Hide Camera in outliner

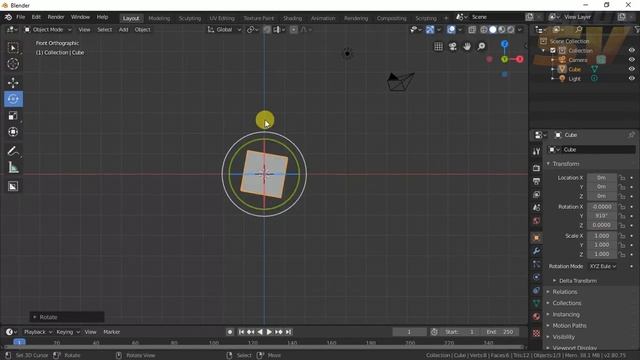pos(631,60)
